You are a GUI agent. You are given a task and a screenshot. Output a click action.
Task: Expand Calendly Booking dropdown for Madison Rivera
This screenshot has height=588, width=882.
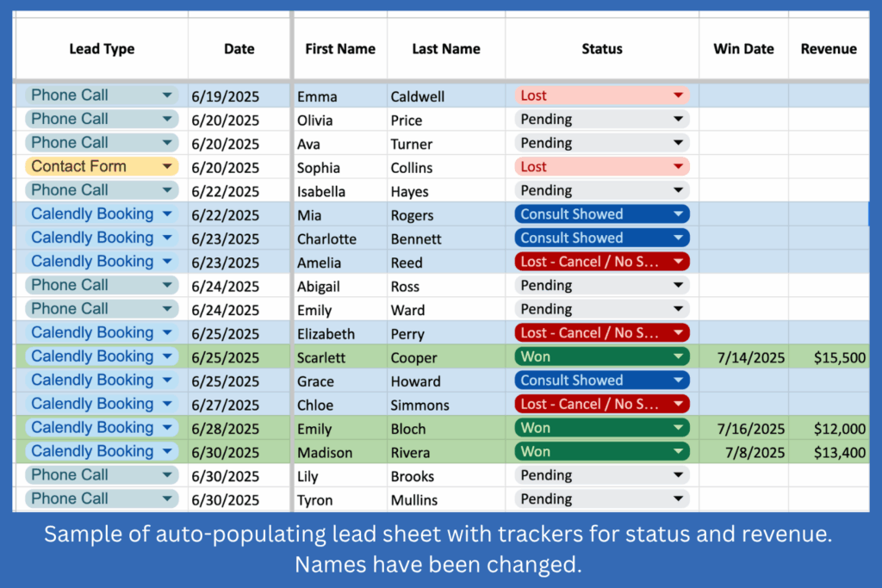[x=167, y=451]
